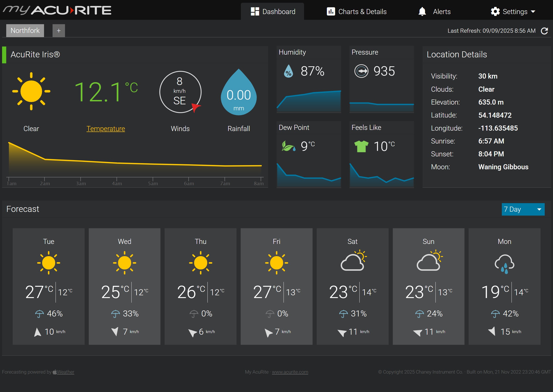The image size is (553, 392).
Task: Click the dew point leaf icon
Action: 288,146
